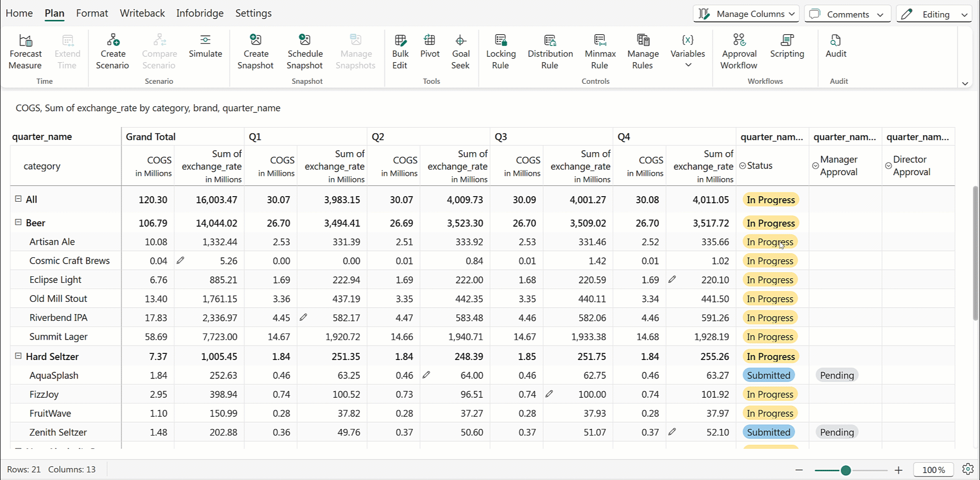This screenshot has width=980, height=480.
Task: Collapse the Hard Seltzer category row
Action: click(18, 356)
